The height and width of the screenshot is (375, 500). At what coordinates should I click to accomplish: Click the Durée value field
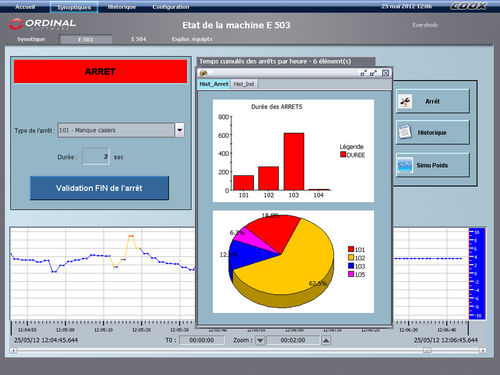tap(96, 157)
